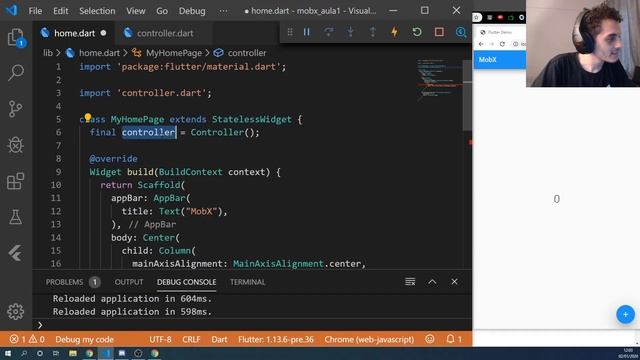Click the UTF-8 encoding status item

(160, 339)
